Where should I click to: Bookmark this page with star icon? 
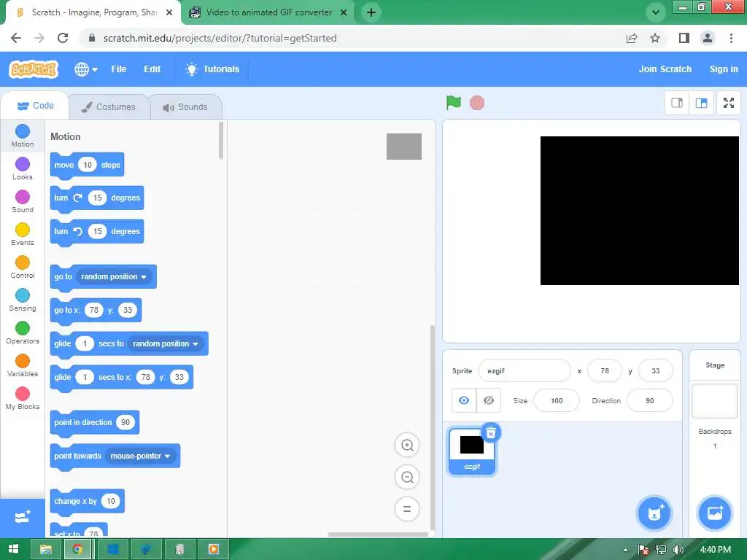pos(655,38)
